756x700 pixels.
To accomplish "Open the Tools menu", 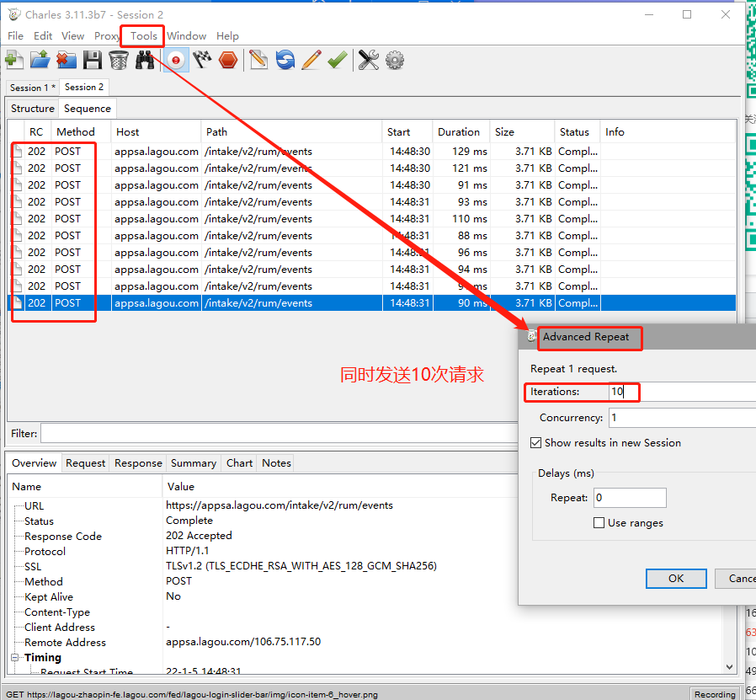I will [144, 36].
